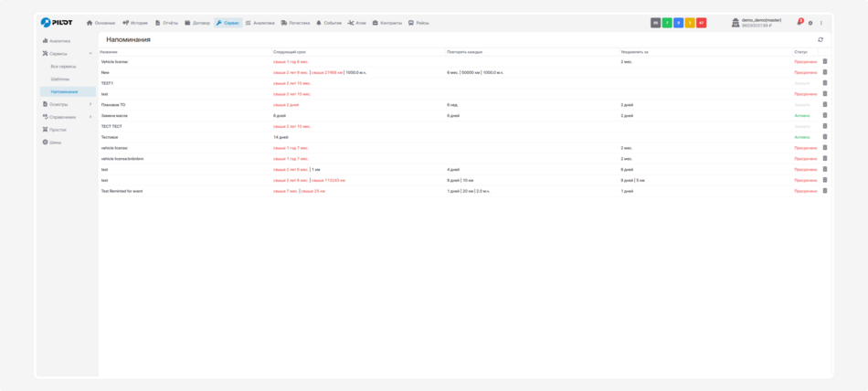Image resolution: width=868 pixels, height=391 pixels.
Task: Expand the 'Справочники' sidebar section
Action: pos(90,117)
